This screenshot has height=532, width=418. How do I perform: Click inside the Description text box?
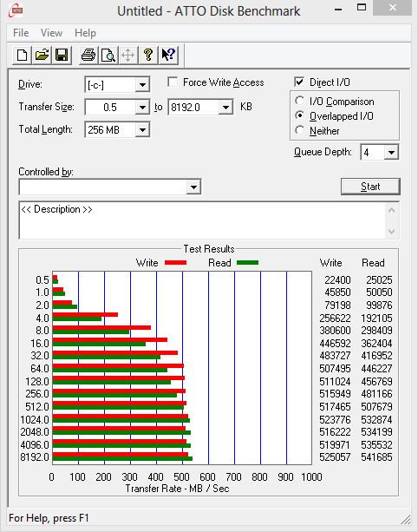tap(202, 220)
